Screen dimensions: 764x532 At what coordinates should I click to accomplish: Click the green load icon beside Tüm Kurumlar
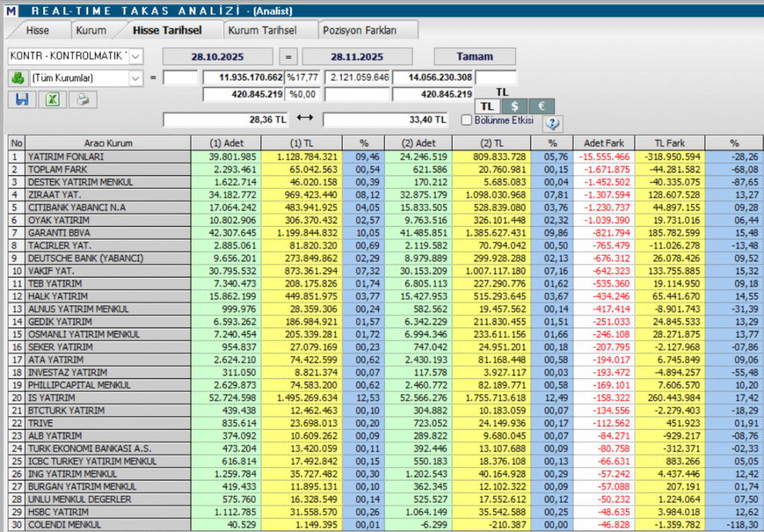[x=19, y=78]
